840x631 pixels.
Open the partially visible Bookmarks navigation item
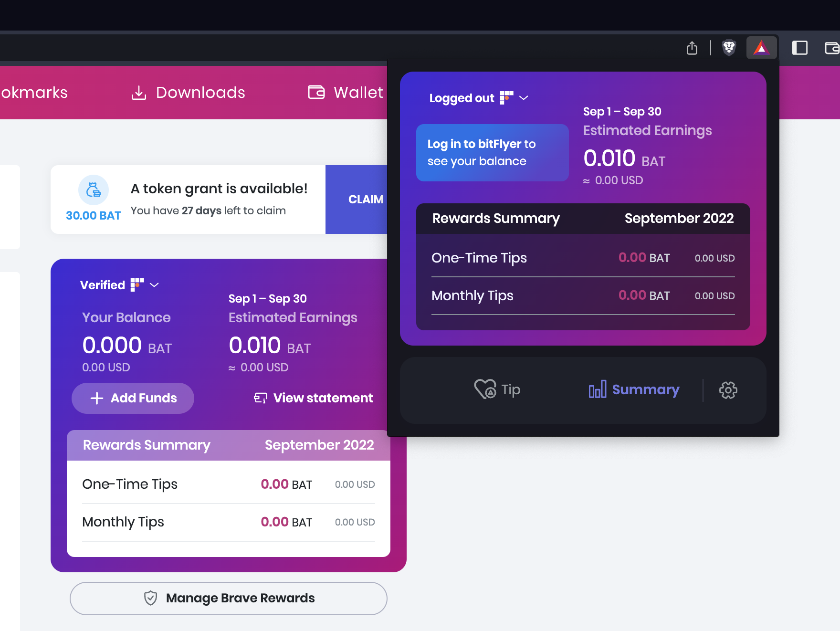[x=34, y=93]
